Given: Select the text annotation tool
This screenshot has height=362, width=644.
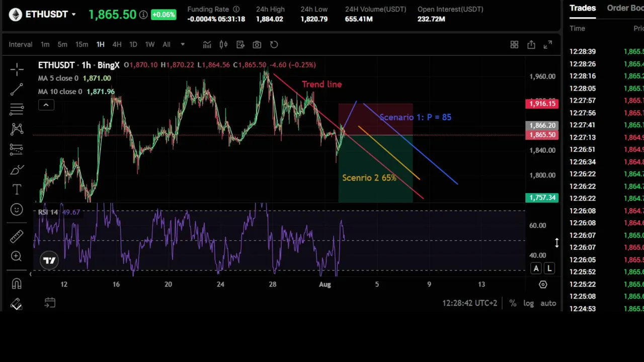Looking at the screenshot, I should tap(17, 190).
